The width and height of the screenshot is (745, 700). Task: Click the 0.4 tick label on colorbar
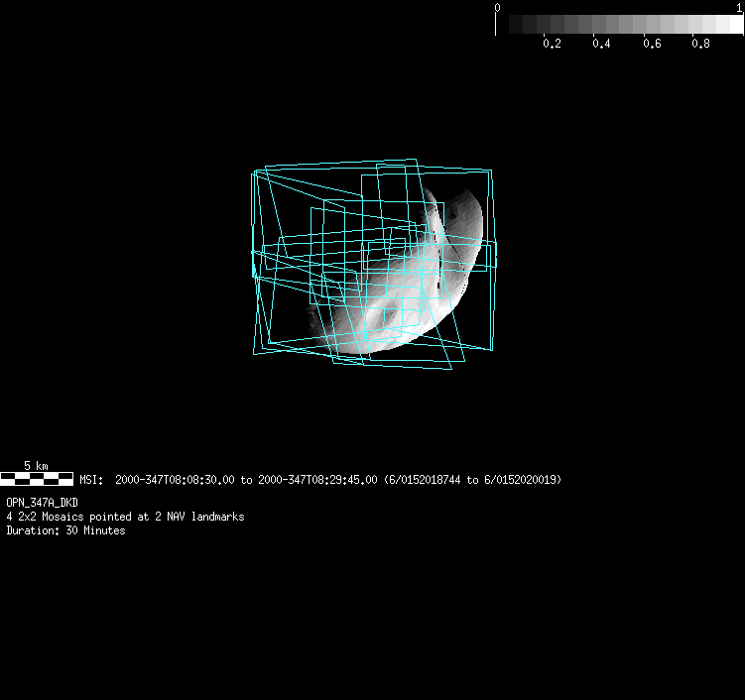(601, 45)
